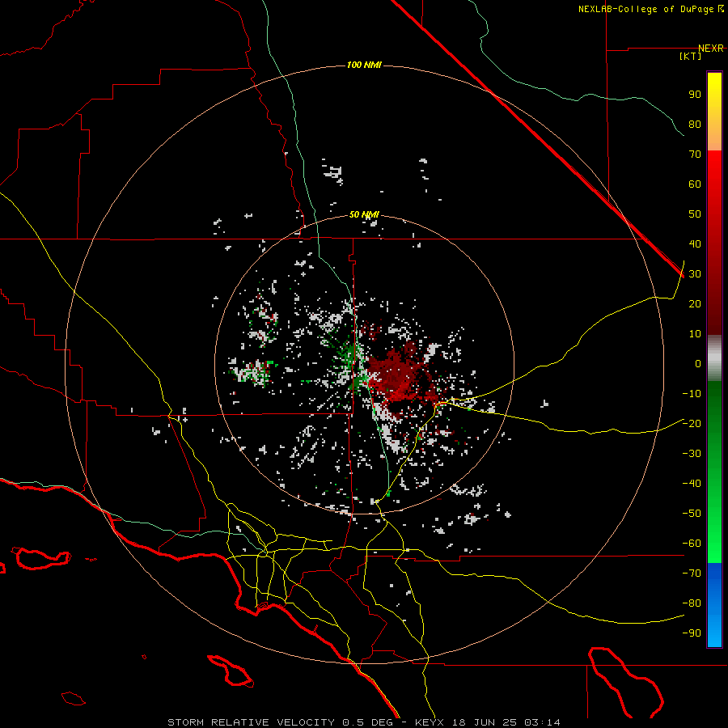Click the -50 value on the velocity scale
The width and height of the screenshot is (728, 728).
pos(692,514)
